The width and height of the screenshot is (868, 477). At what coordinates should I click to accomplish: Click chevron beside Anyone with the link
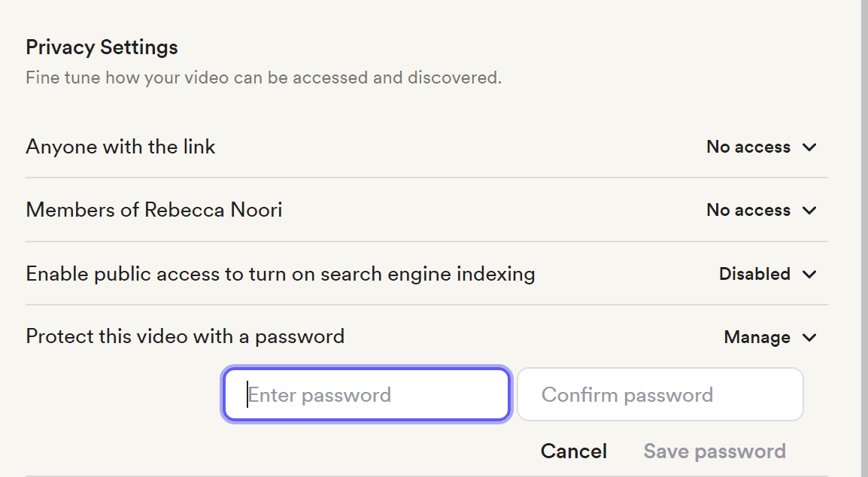tap(809, 147)
